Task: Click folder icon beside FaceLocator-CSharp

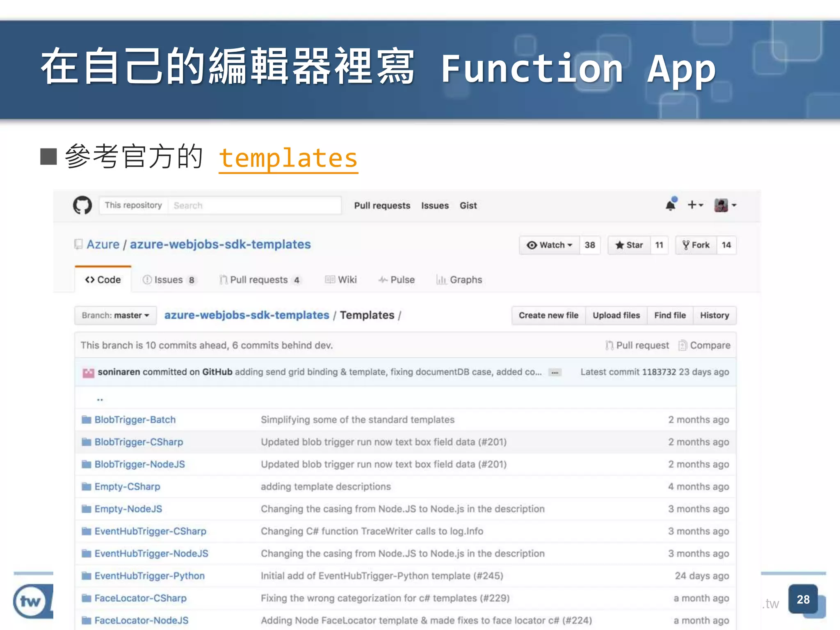Action: [86, 598]
